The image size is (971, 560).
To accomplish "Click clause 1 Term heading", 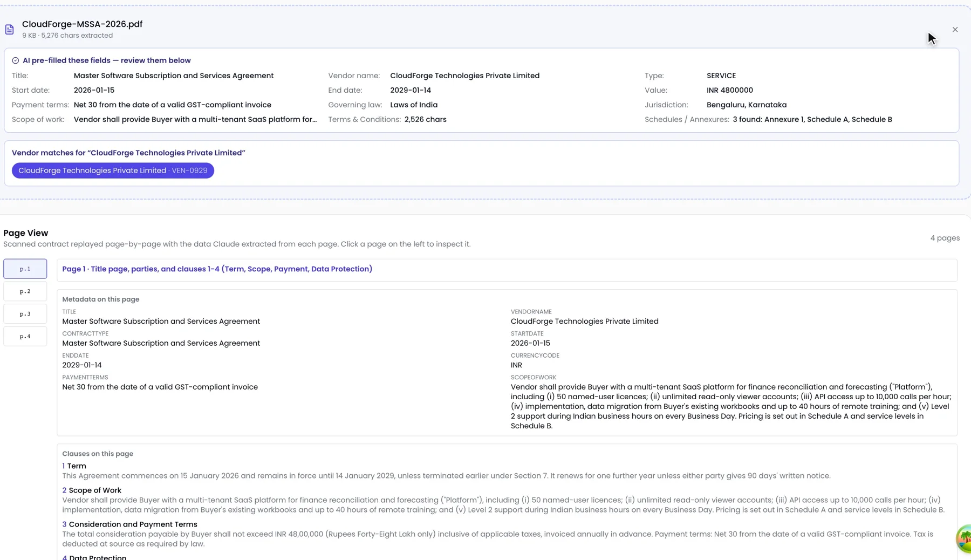I will tap(74, 466).
